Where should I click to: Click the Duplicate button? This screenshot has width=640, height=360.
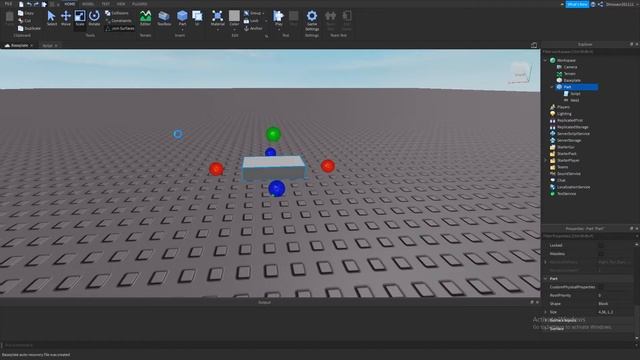click(29, 29)
